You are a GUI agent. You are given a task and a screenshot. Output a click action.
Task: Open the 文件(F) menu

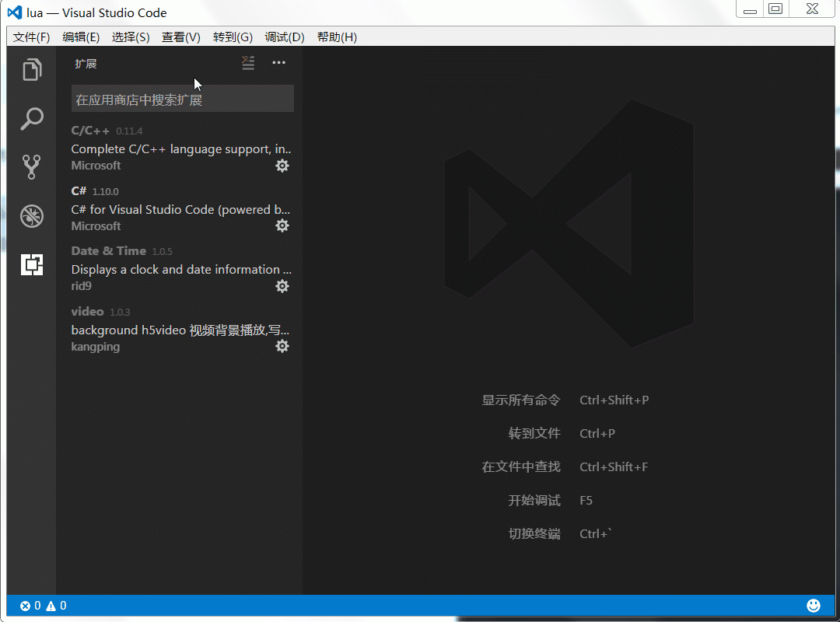click(31, 37)
